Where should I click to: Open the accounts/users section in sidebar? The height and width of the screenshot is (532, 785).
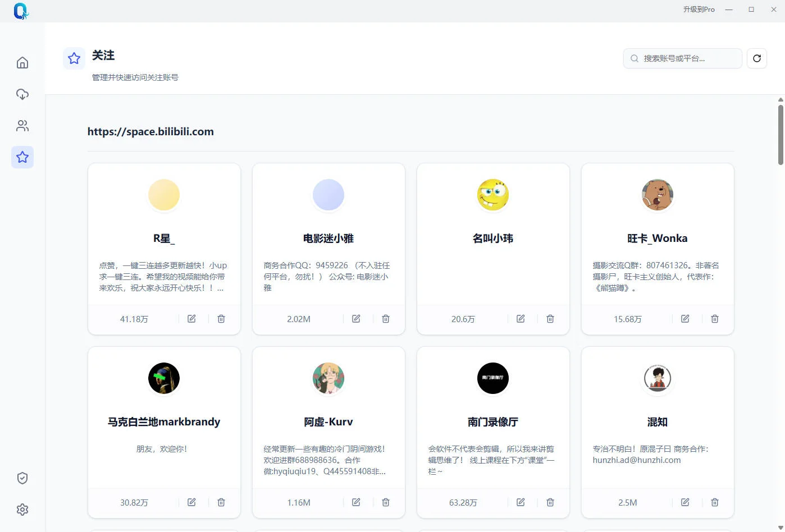click(x=22, y=125)
